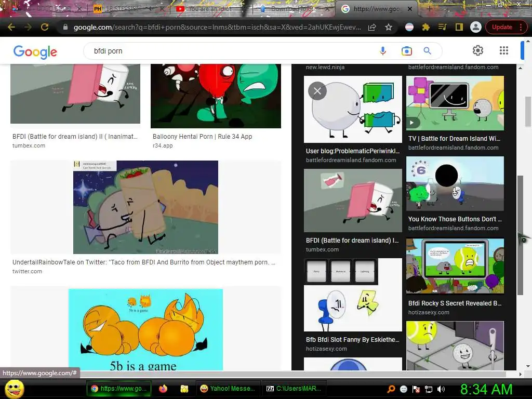
Task: Open Google quick settings gear
Action: pos(478,50)
